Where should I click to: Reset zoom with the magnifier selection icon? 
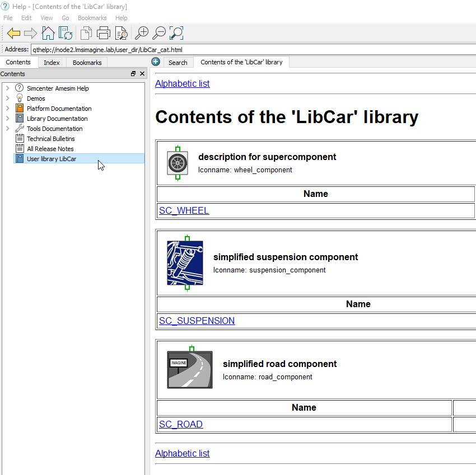[x=176, y=33]
